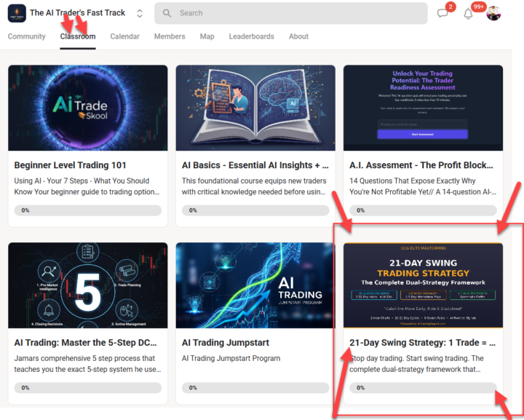This screenshot has width=524, height=420.
Task: Click the community name The AI Trader's Fast Track
Action: coord(78,12)
